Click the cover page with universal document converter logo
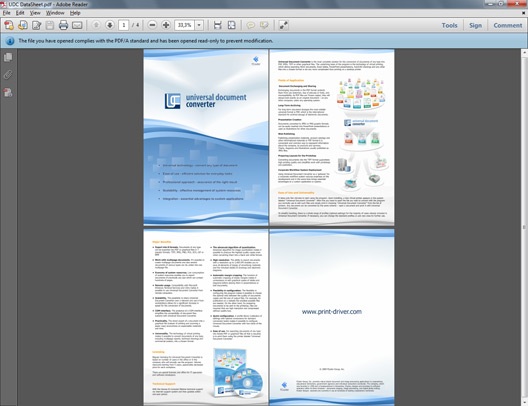 click(x=206, y=137)
